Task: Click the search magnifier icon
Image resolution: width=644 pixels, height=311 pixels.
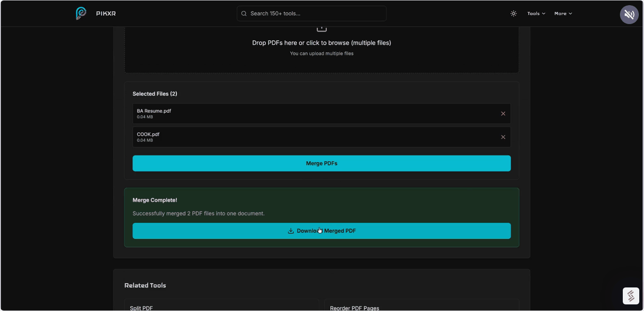Action: tap(244, 13)
